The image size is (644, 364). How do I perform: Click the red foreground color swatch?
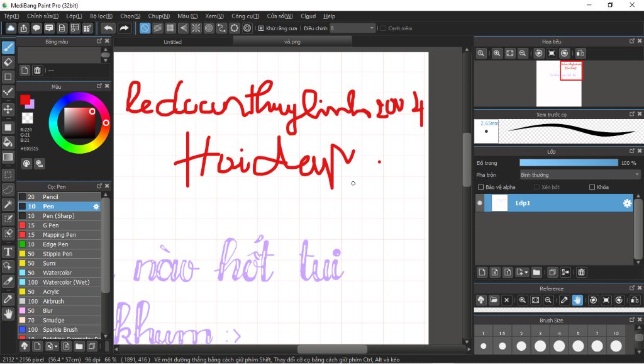tap(25, 100)
